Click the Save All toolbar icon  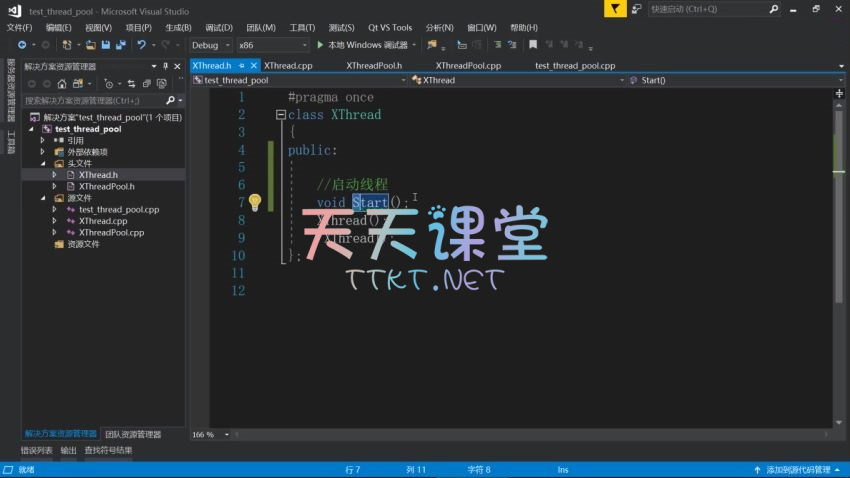point(120,45)
